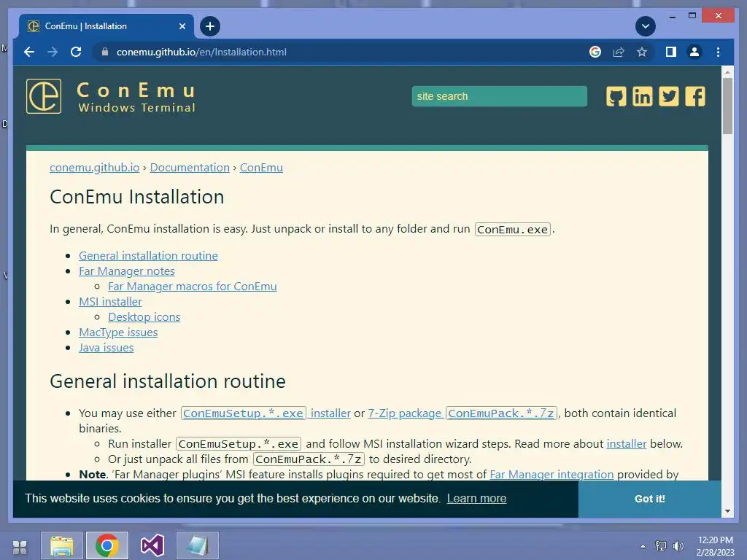Click Learn more in cookie banner

pos(476,499)
